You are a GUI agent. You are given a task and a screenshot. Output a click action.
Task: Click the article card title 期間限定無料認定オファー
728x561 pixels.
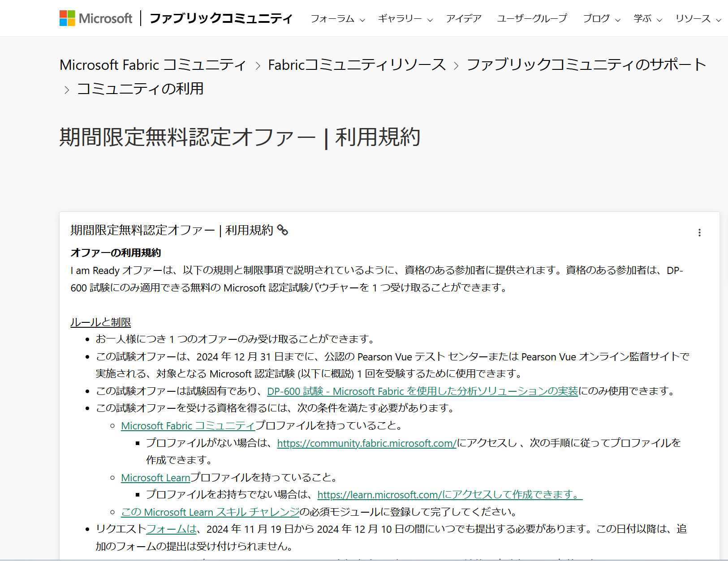(x=172, y=230)
